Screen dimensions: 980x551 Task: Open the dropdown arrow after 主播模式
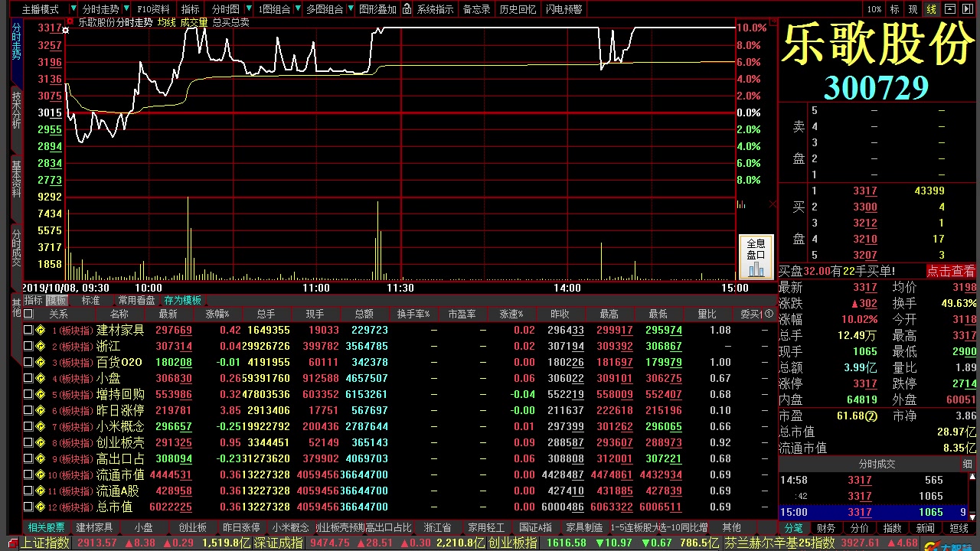point(73,9)
